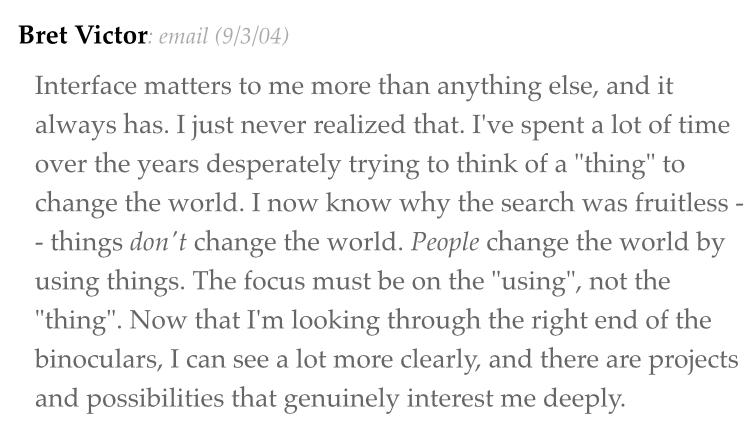Select the word binoculars
This screenshot has height=438, width=750.
click(x=96, y=359)
